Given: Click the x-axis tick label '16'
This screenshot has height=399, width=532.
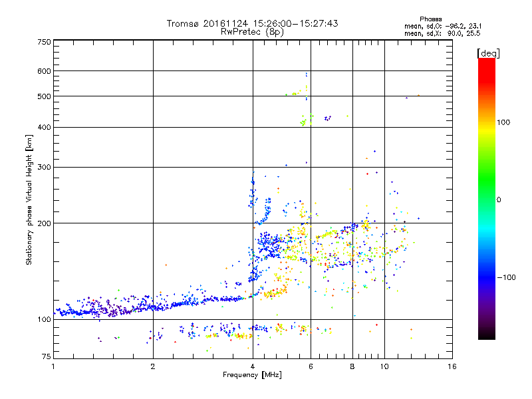Looking at the screenshot, I should pos(452,366).
